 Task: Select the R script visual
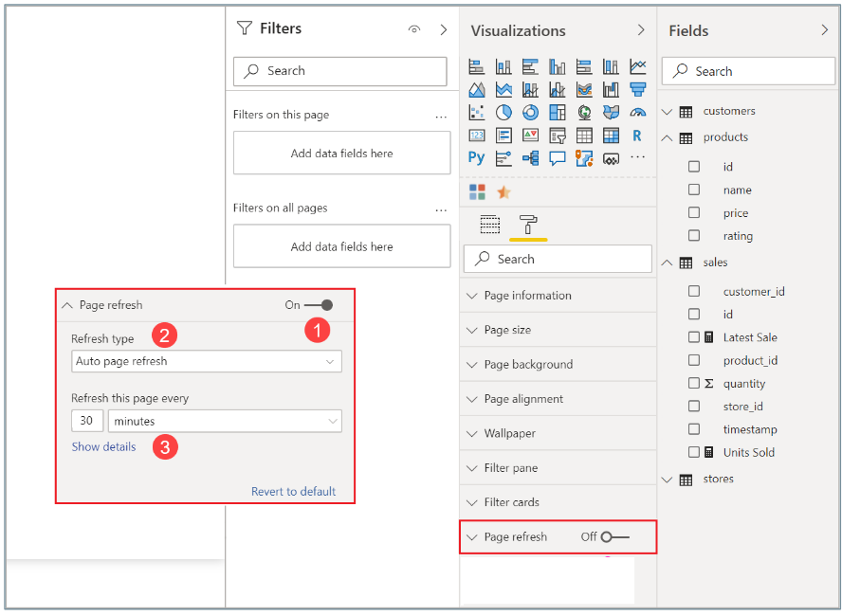(637, 136)
